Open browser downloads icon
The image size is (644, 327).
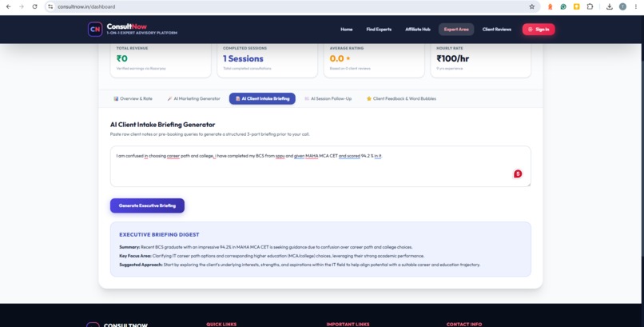610,6
